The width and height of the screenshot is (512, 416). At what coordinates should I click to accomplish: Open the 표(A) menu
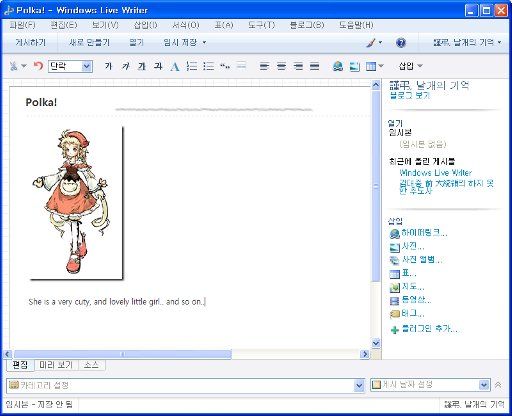pos(223,25)
